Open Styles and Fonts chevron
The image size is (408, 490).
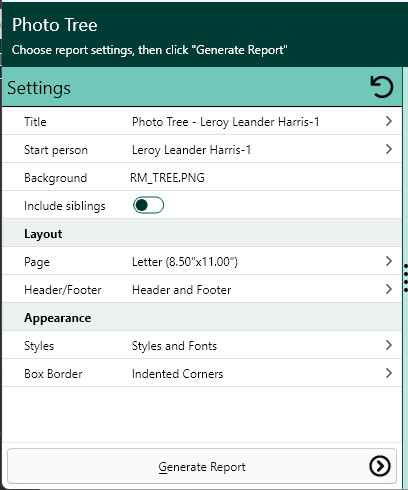tap(388, 345)
